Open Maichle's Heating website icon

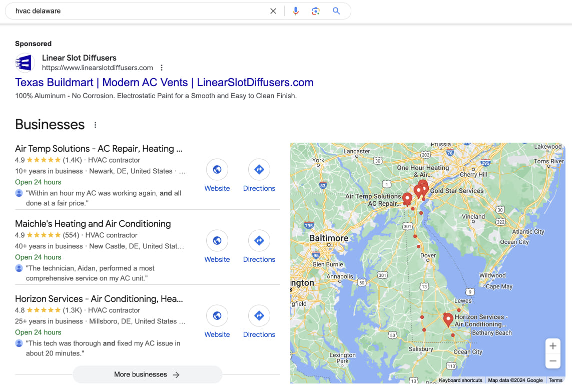[x=217, y=241]
